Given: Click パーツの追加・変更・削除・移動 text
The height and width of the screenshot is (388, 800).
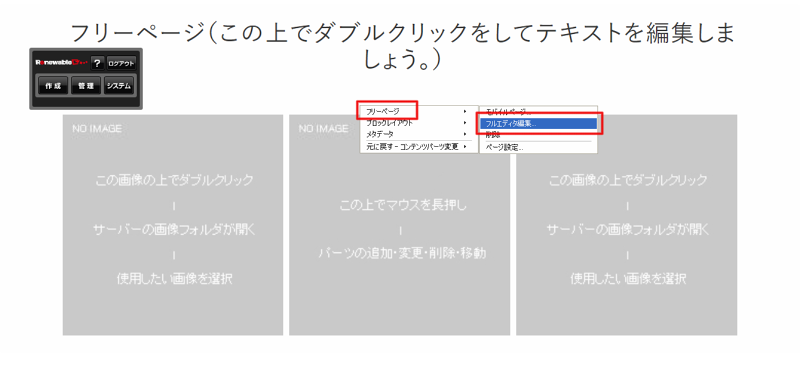Looking at the screenshot, I should coord(403,253).
